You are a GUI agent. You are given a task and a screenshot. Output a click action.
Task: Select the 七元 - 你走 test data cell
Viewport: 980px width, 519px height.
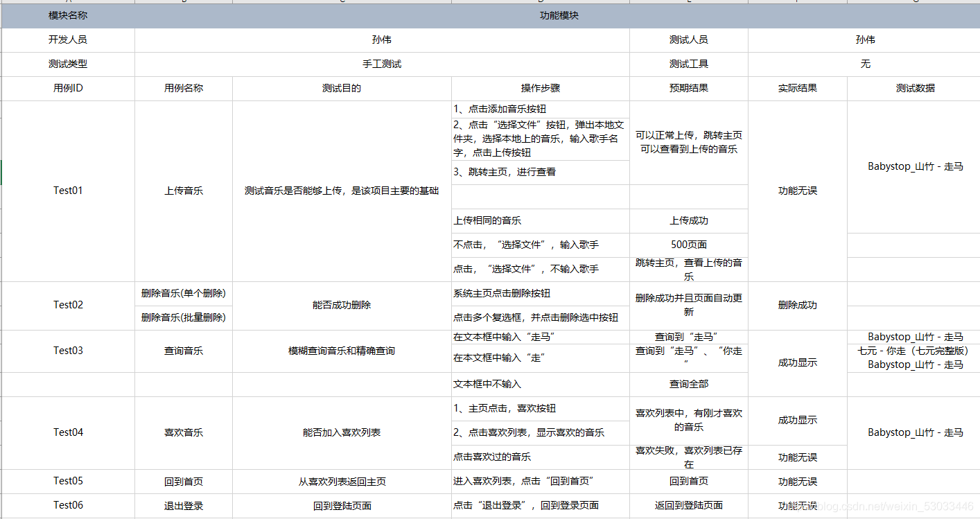coord(915,358)
